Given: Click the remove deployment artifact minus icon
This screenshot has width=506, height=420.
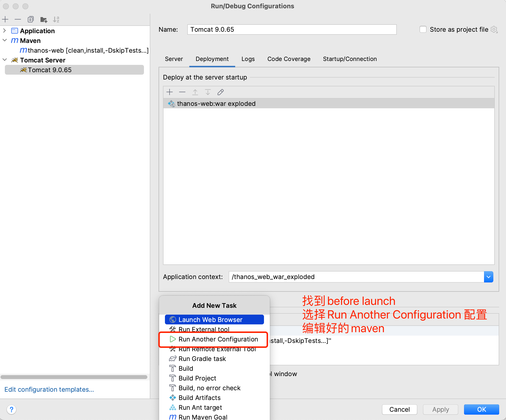Looking at the screenshot, I should tap(182, 92).
